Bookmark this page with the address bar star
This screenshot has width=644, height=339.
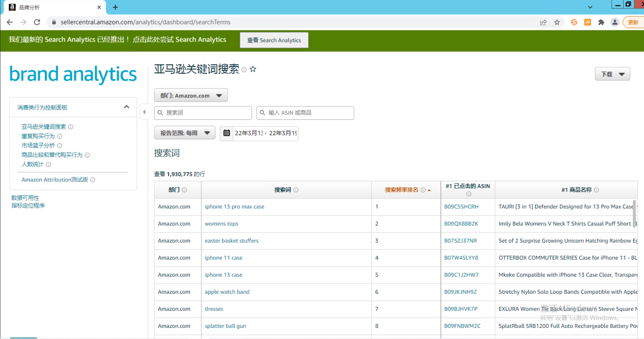(x=557, y=22)
